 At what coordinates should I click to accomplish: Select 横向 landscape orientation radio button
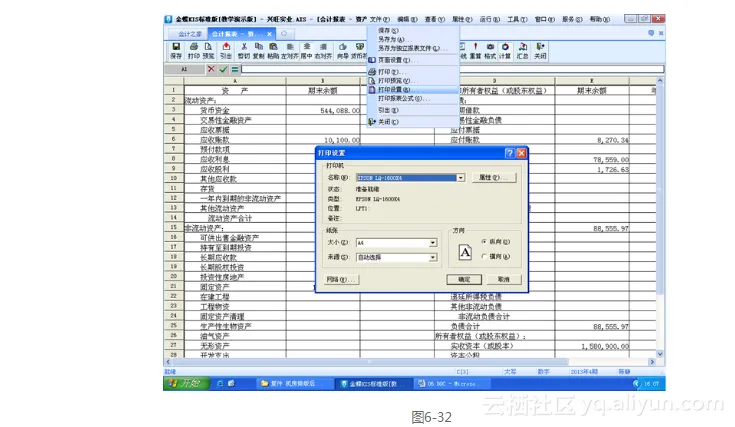(x=484, y=256)
